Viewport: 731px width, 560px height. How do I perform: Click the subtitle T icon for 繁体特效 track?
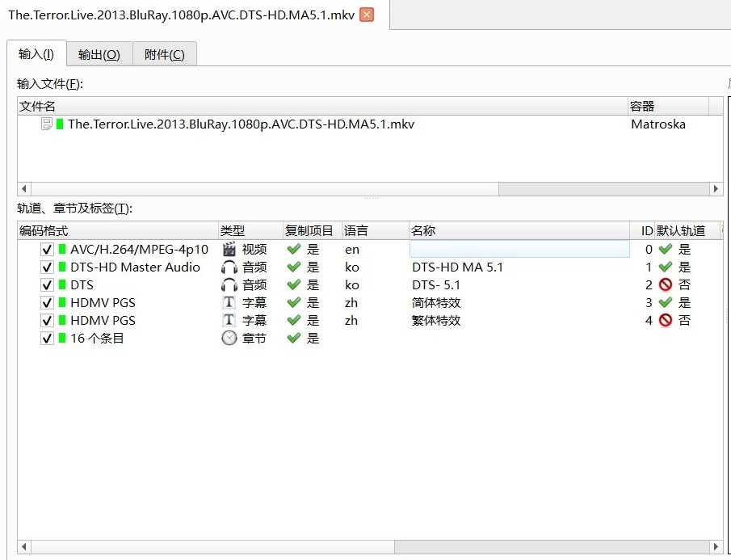pyautogui.click(x=229, y=320)
